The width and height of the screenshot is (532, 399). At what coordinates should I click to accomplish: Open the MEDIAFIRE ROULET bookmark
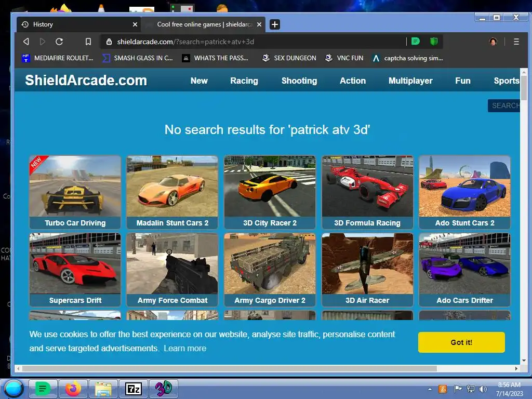pos(58,58)
